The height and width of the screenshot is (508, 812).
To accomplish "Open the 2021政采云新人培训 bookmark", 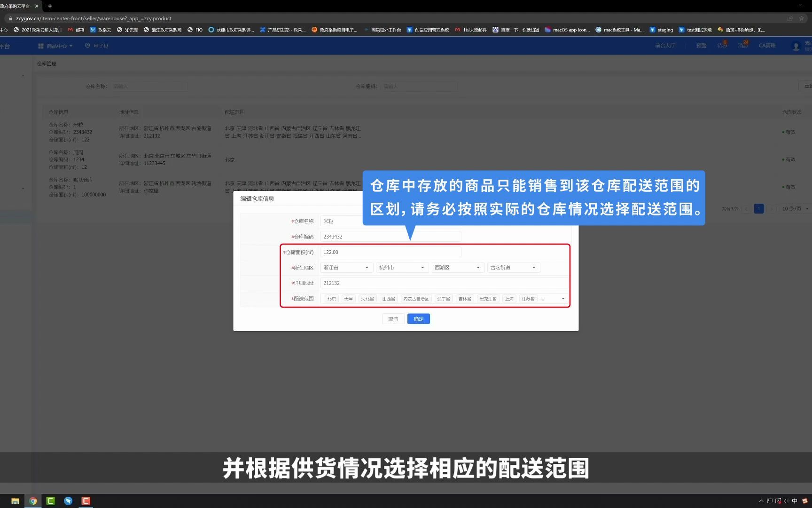I will tap(38, 30).
